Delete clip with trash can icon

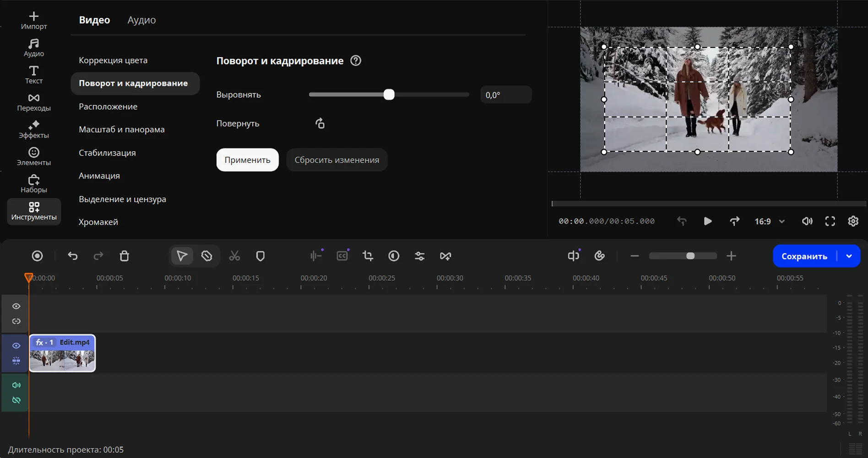tap(124, 256)
